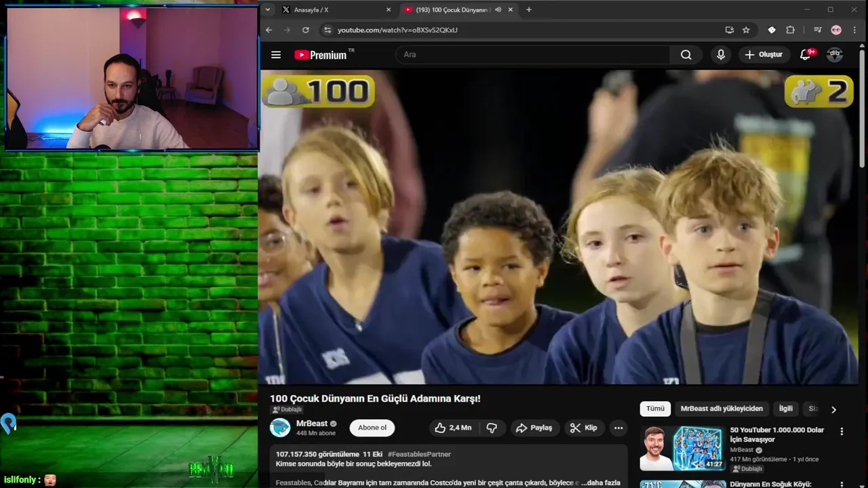Open 'Dünyanın En Soğuk Köyü' video thumbnail
This screenshot has width=868, height=488.
click(x=682, y=485)
